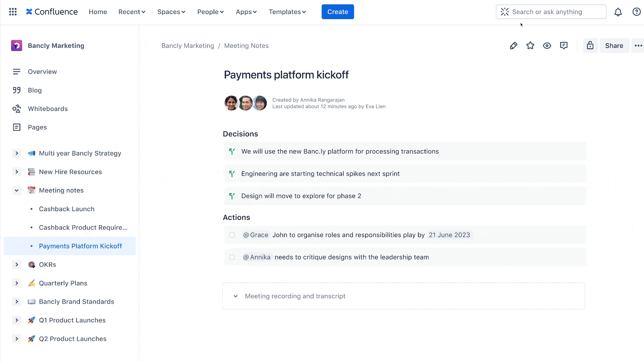The image size is (644, 362).
Task: Star this page as favorite
Action: point(530,46)
